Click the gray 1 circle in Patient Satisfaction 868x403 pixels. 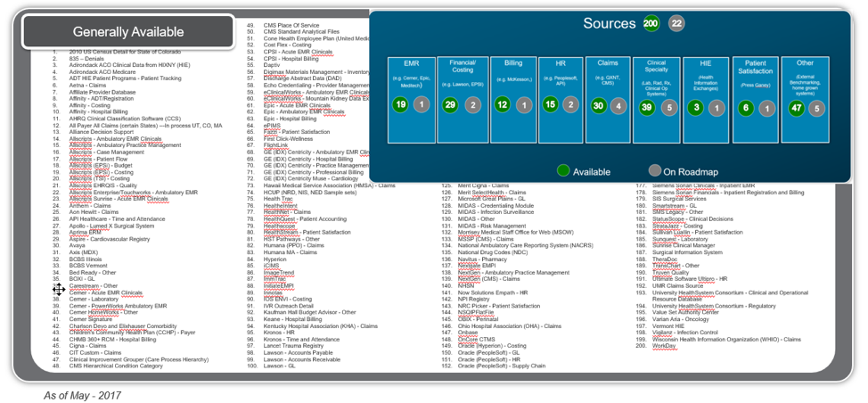766,109
